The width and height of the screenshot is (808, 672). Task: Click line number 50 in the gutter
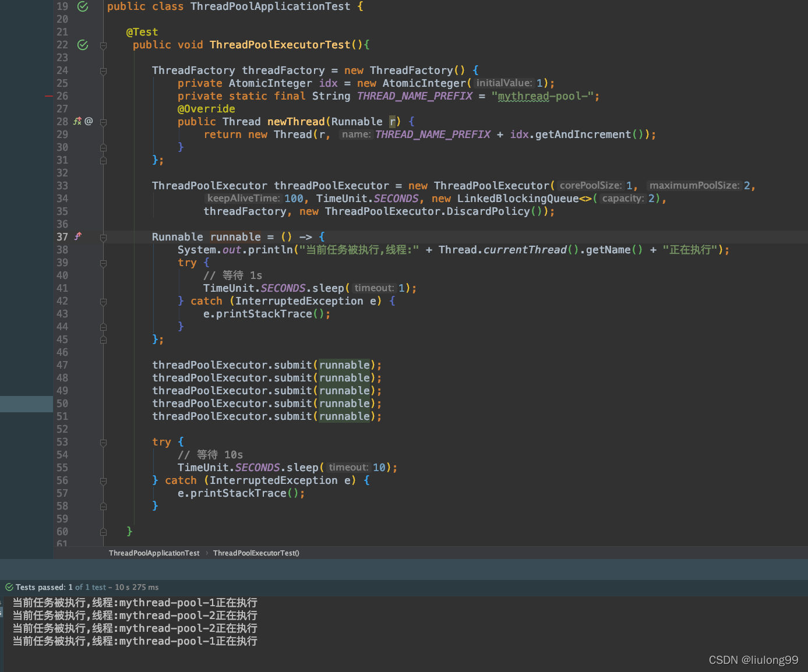coord(62,404)
